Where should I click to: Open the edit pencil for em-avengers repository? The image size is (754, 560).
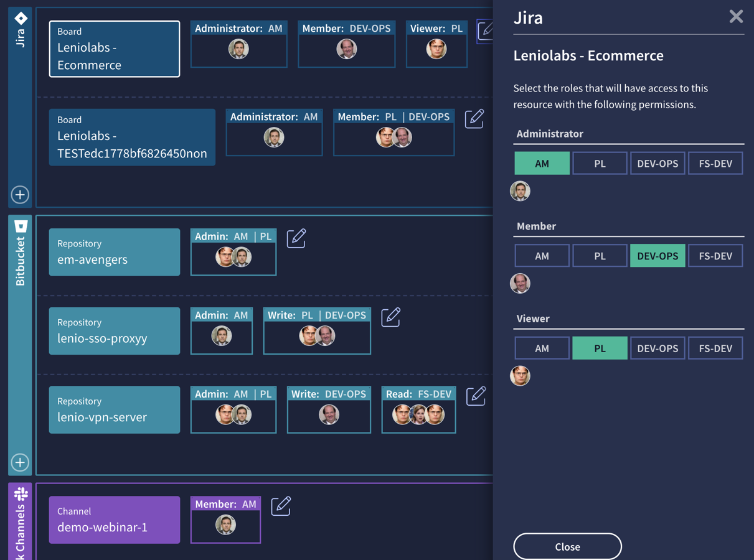coord(296,238)
